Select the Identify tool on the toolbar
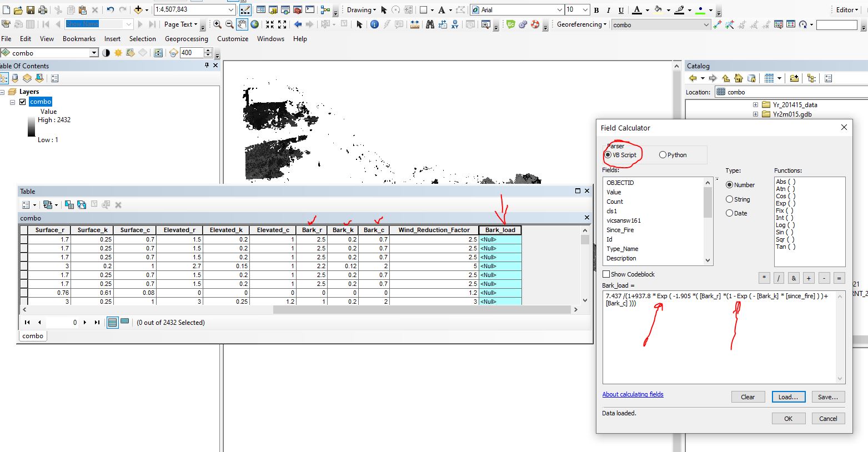868x452 pixels. tap(375, 24)
